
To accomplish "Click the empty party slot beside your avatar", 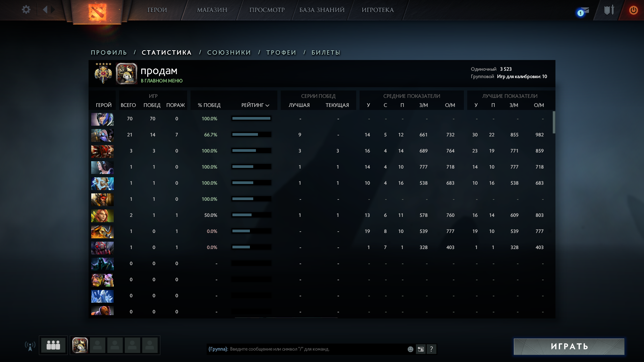I will click(98, 345).
